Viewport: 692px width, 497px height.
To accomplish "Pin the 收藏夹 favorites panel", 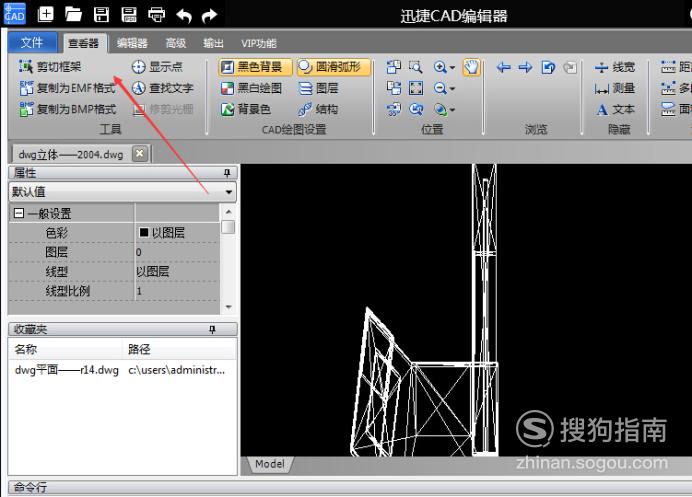I will 212,329.
